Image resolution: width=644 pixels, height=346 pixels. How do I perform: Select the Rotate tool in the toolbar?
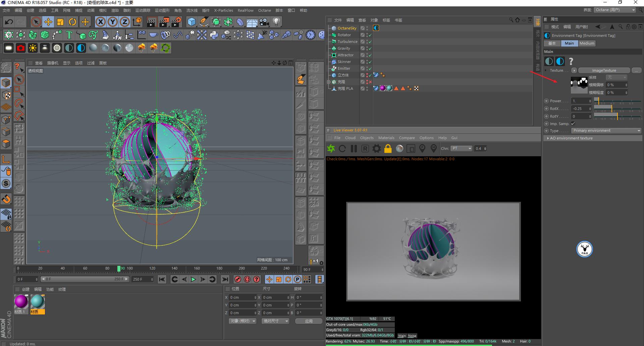point(73,21)
